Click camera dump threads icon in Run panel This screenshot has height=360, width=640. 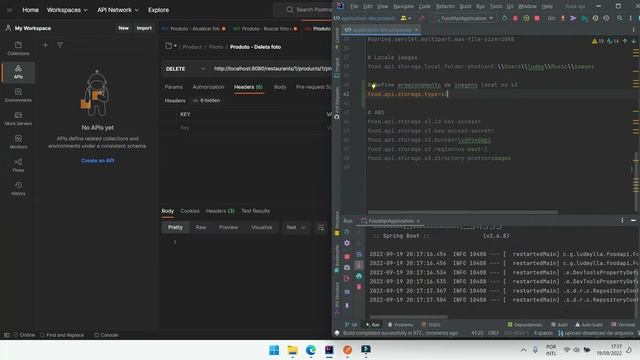coord(347,267)
